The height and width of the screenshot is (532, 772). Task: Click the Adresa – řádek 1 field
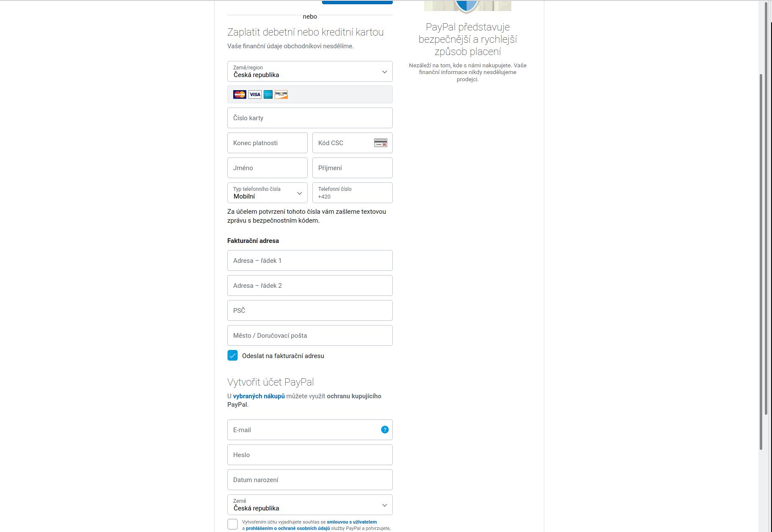pyautogui.click(x=310, y=260)
